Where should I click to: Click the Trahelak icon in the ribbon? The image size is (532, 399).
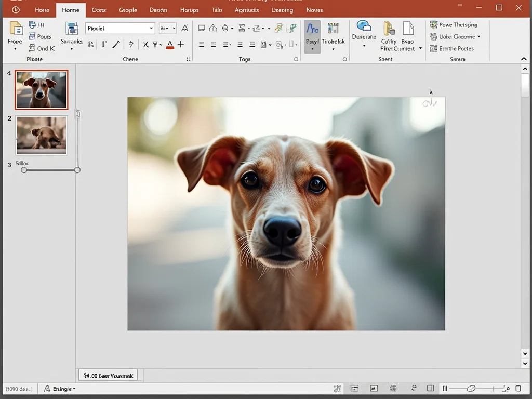point(333,29)
